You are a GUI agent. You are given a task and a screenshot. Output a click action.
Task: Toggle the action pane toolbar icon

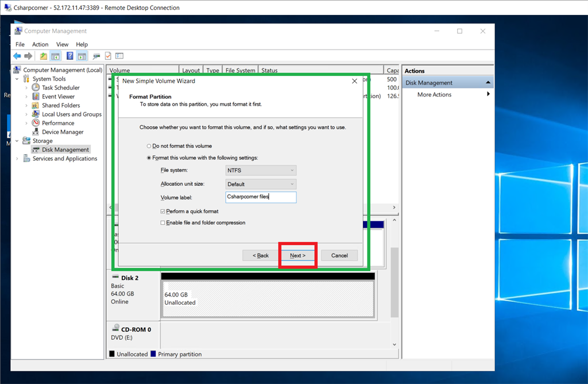(81, 56)
